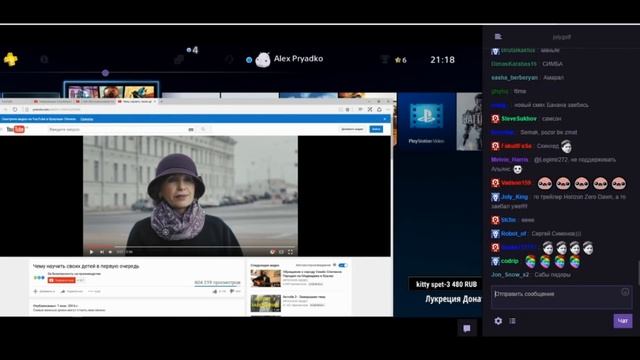Click Share button under video
This screenshot has height=360, width=640.
click(72, 291)
